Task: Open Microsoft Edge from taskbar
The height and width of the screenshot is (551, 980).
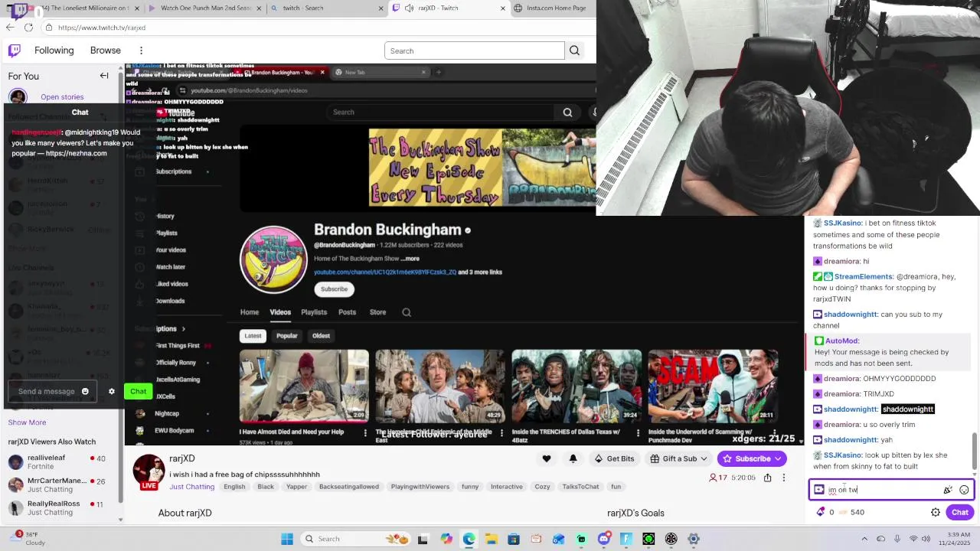Action: coord(469,539)
